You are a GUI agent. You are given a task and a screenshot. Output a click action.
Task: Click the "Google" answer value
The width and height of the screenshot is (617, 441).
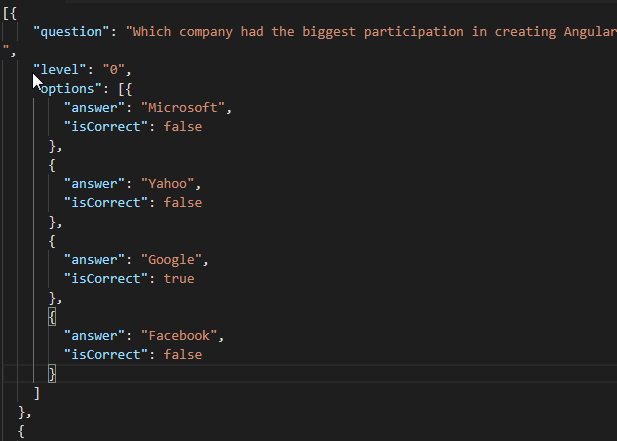(x=171, y=260)
